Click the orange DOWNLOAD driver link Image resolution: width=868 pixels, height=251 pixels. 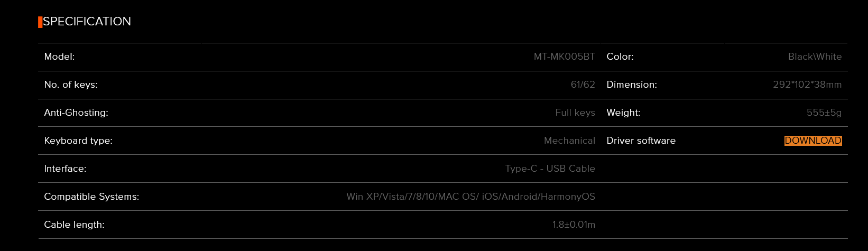(813, 141)
